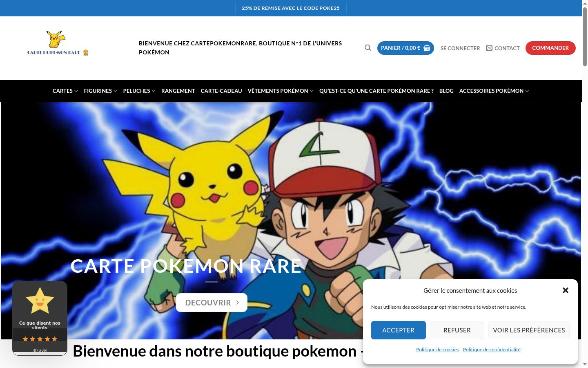Open the Pikachu Carte Pokemon Rare logo
The image size is (588, 368).
[x=58, y=43]
